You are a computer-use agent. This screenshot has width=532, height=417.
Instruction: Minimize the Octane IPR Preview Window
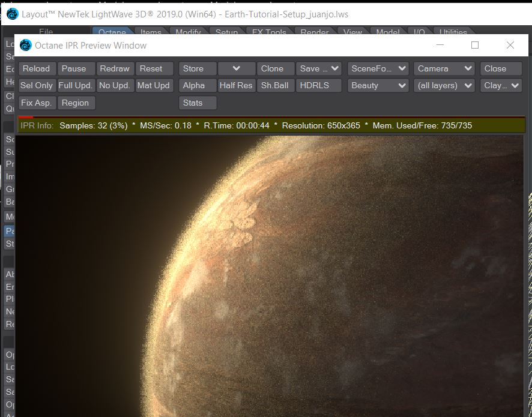click(x=440, y=45)
